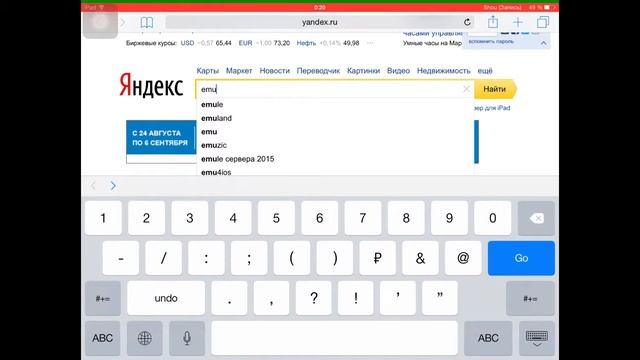Switch to symbols with right #+= key
The image size is (640, 360).
click(530, 298)
